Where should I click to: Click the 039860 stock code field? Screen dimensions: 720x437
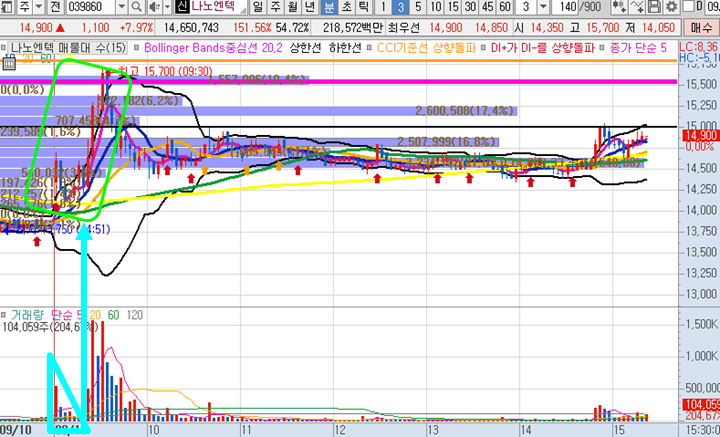[x=90, y=7]
